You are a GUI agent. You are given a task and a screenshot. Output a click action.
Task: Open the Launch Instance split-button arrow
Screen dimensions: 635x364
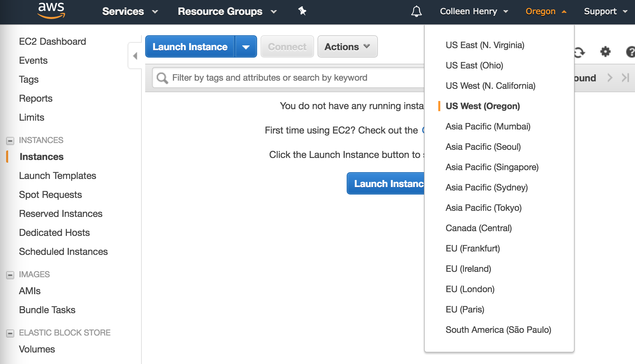click(x=246, y=47)
